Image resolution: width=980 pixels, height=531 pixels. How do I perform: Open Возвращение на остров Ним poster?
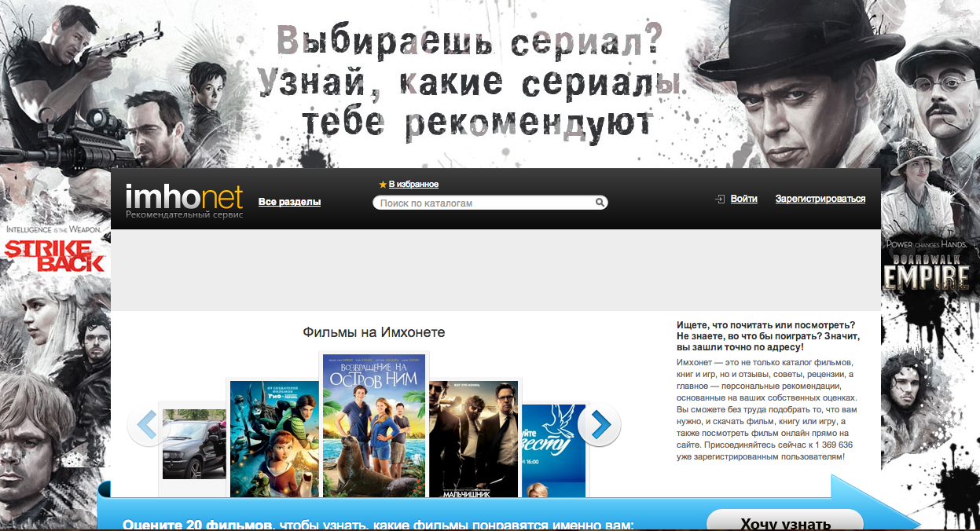point(374,425)
